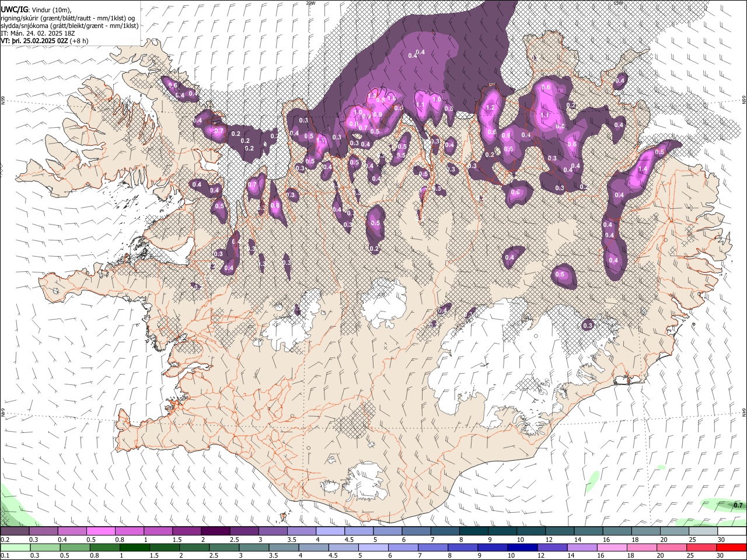747x560 pixels.
Task: Select the 'rigning/skúrir (grænt/blátt/rautt - mm/1klst) og' line
Action: tap(68, 18)
